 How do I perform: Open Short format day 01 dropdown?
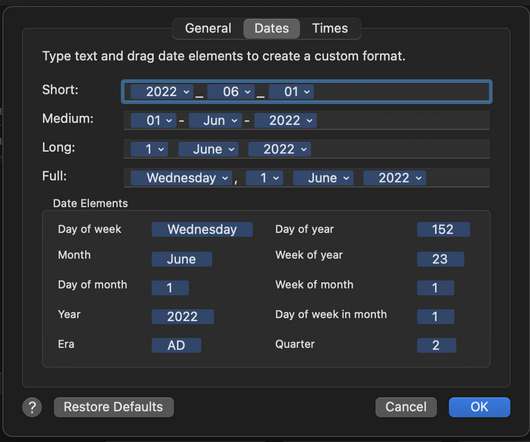tap(291, 92)
